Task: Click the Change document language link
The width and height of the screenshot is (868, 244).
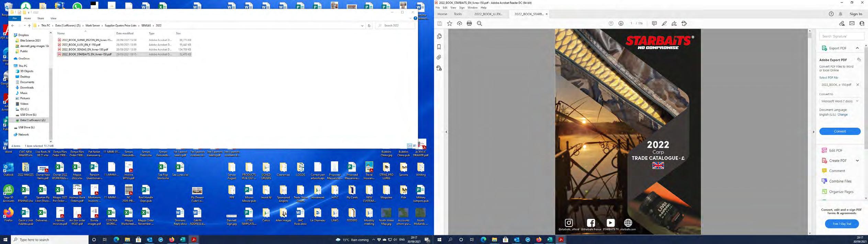Action: [842, 115]
